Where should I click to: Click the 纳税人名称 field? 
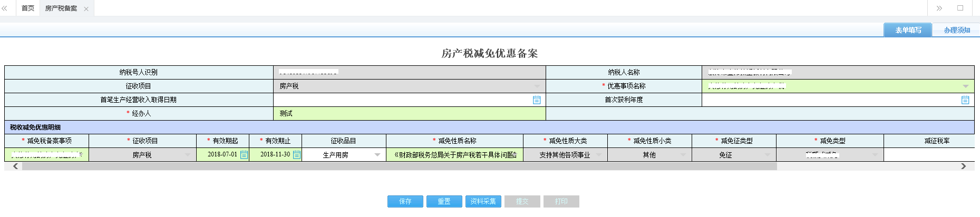(x=838, y=72)
